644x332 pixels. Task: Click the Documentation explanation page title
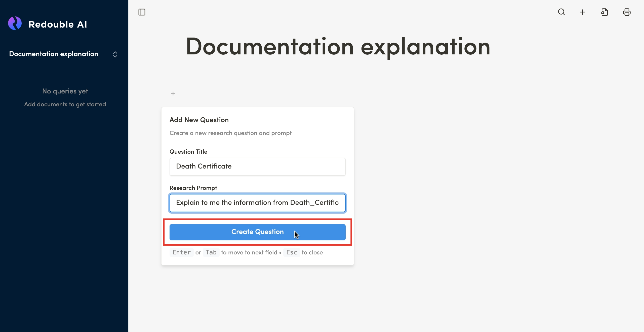338,47
